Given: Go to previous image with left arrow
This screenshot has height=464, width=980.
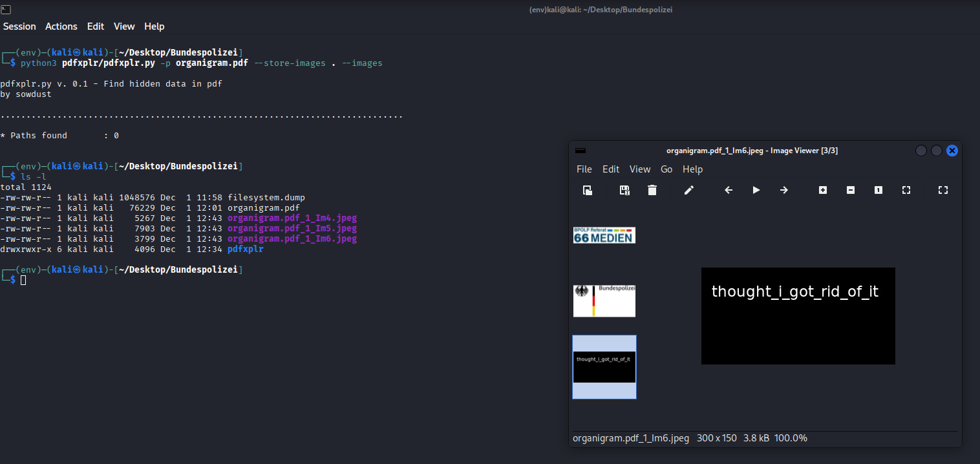Looking at the screenshot, I should pyautogui.click(x=729, y=190).
